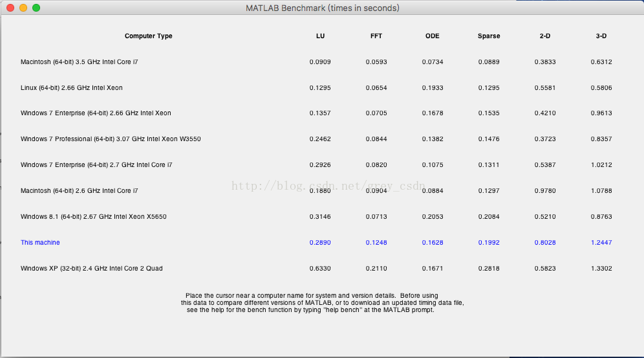Click Sparse value 0.2818

(489, 269)
